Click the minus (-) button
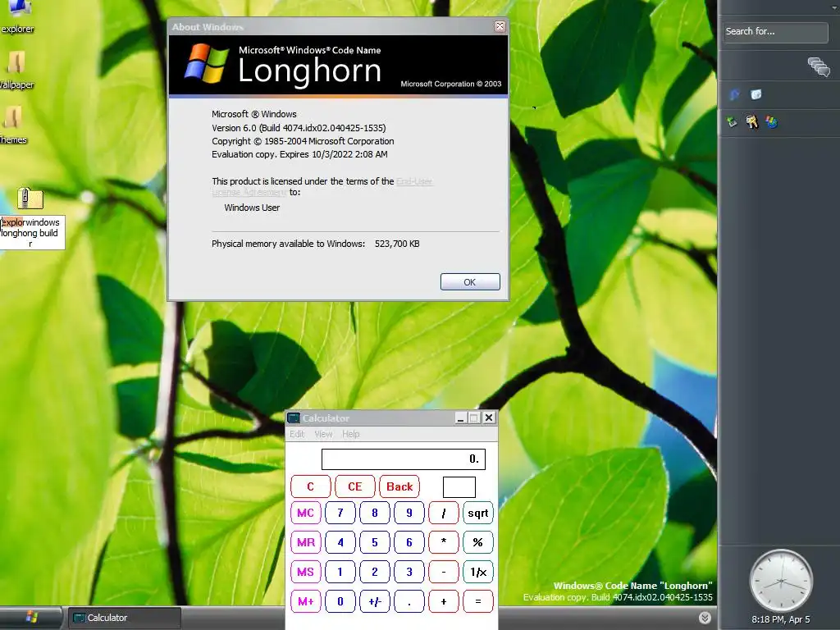Viewport: 840px width, 630px height. (444, 572)
